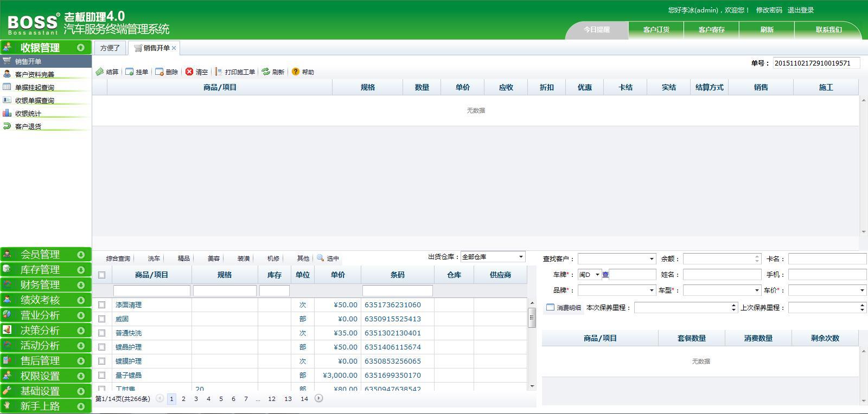
Task: Check the box for 威固
Action: pos(101,319)
